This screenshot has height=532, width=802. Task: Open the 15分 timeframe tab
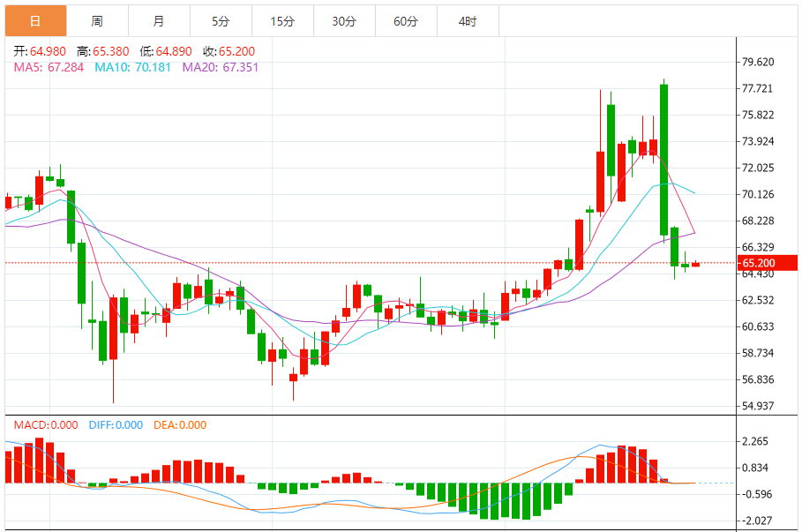tap(283, 21)
